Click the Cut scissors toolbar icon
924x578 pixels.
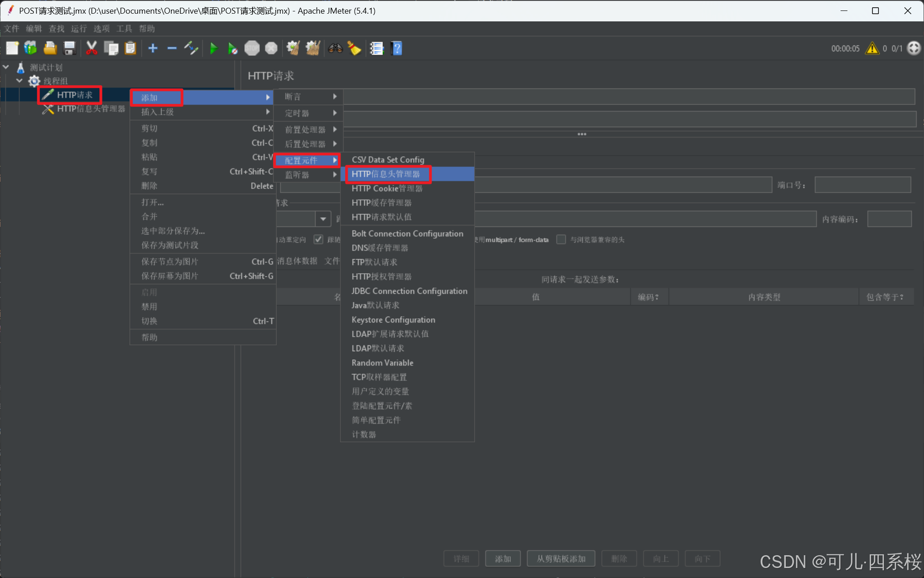pos(92,48)
